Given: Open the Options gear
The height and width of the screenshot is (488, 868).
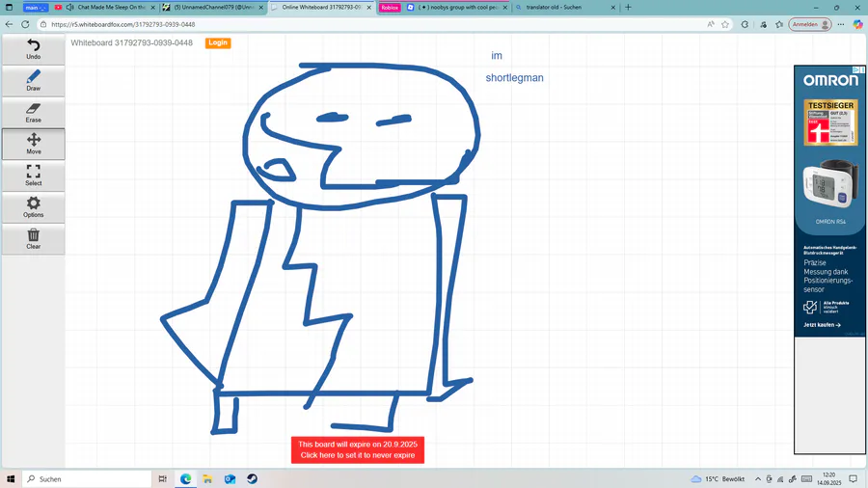Looking at the screenshot, I should 33,207.
